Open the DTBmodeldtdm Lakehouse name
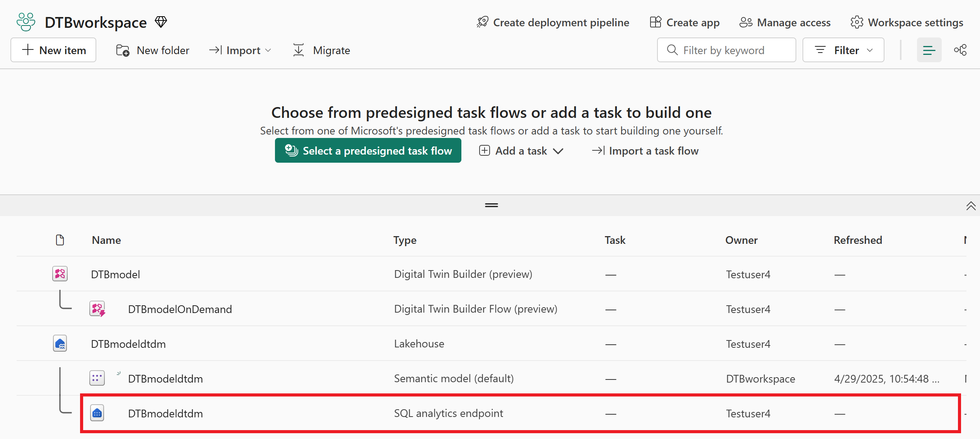 coord(128,344)
